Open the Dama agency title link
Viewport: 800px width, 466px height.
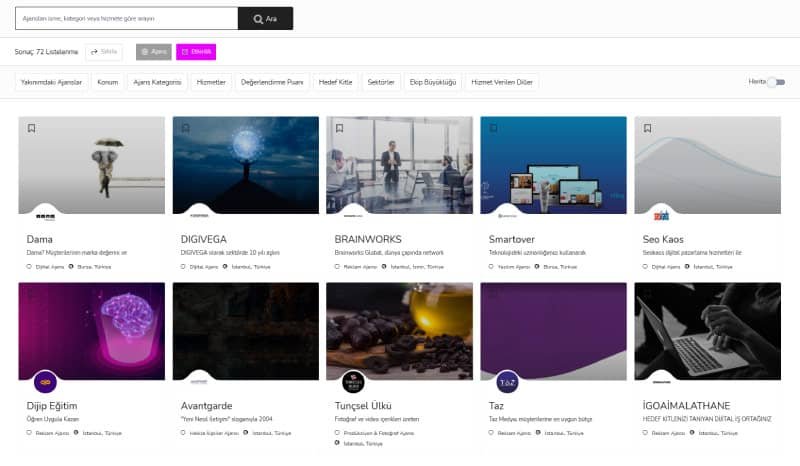pos(39,239)
